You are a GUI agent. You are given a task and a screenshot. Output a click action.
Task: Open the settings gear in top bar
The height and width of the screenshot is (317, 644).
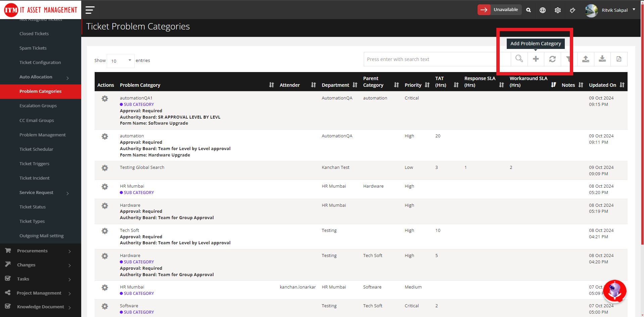pos(557,10)
